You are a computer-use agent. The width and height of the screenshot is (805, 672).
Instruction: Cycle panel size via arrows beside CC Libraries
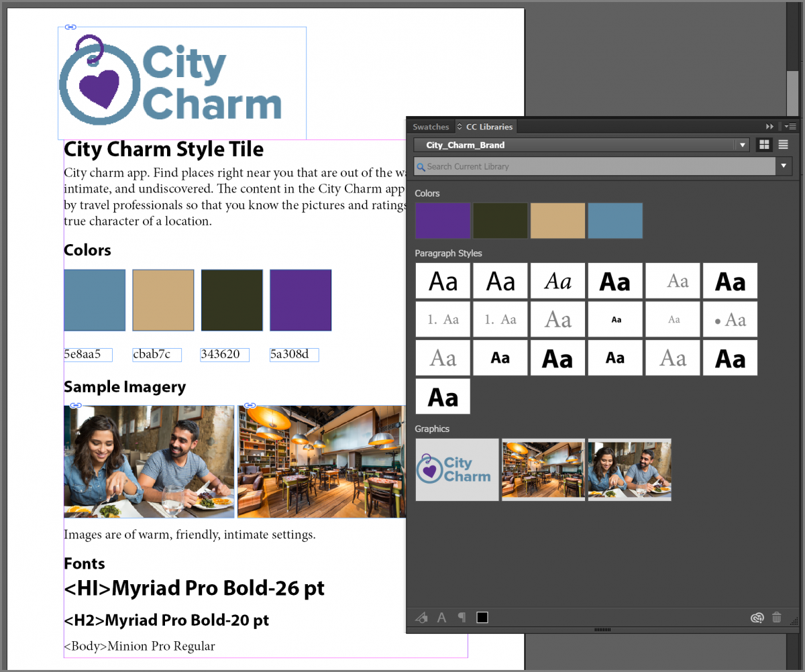pos(460,127)
